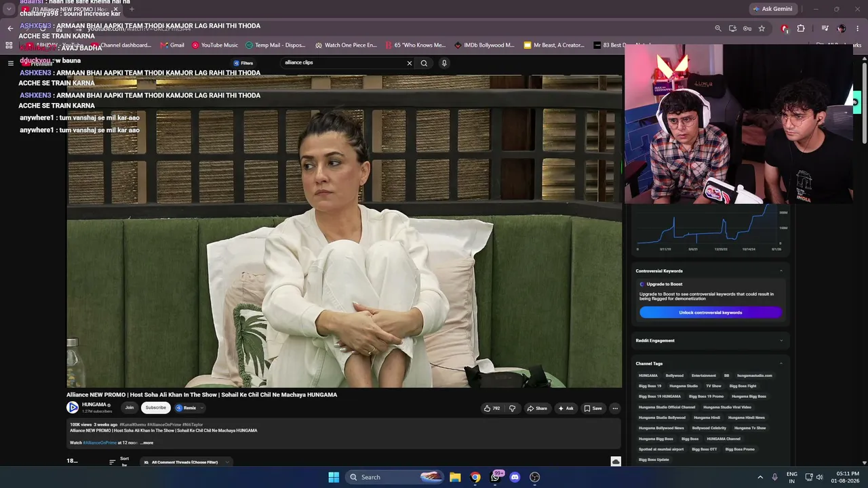Open the #AllianceOnPrime hashtag link in description
Screen dimensions: 868x488
[x=100, y=443]
